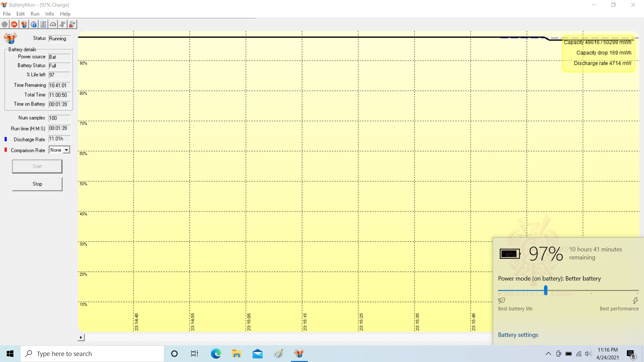Image resolution: width=644 pixels, height=362 pixels.
Task: Open the Edit menu
Action: (20, 14)
